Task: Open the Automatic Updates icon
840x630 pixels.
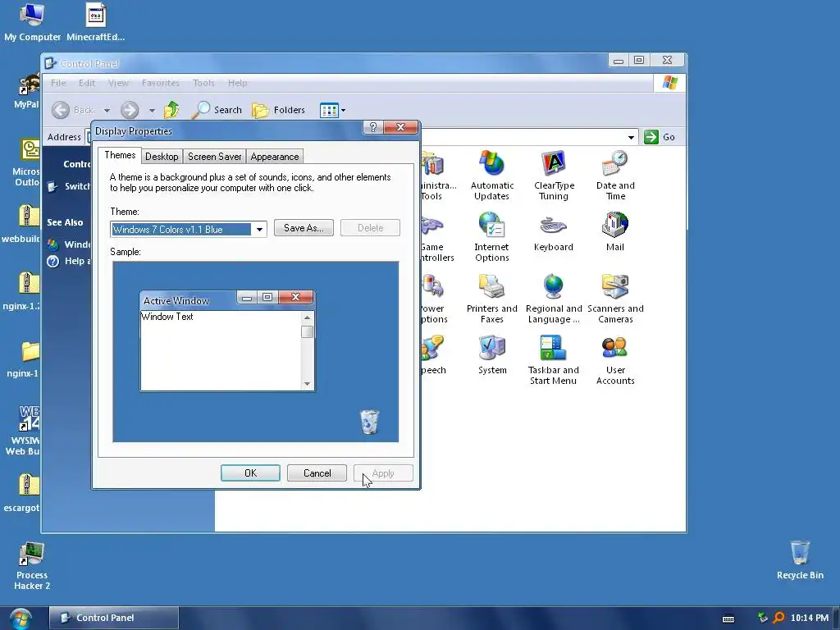Action: click(x=492, y=176)
